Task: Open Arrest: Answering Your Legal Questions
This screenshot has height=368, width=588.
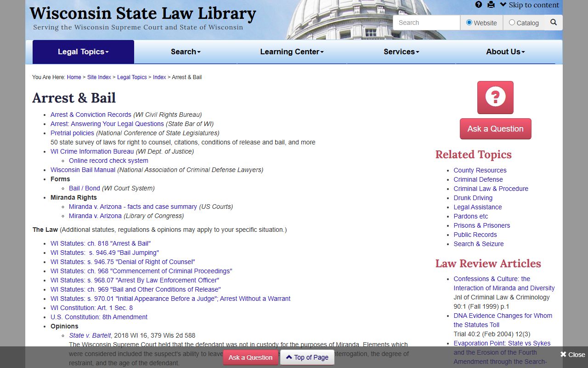Action: click(x=107, y=124)
